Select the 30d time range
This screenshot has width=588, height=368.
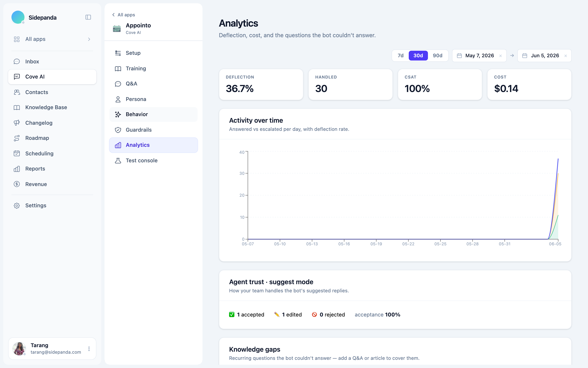tap(418, 55)
